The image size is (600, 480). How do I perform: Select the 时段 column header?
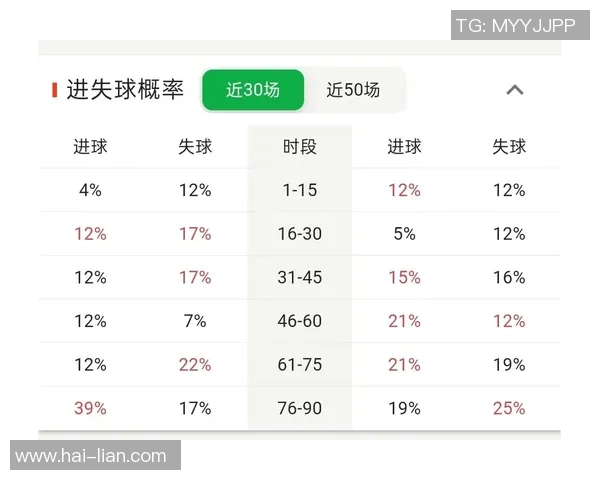point(300,147)
